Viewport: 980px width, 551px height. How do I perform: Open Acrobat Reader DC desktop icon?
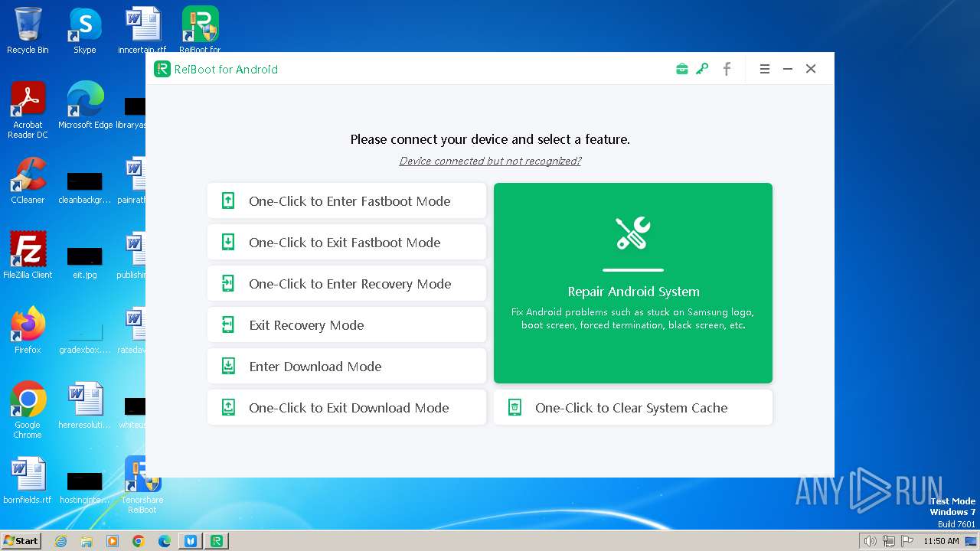(28, 110)
